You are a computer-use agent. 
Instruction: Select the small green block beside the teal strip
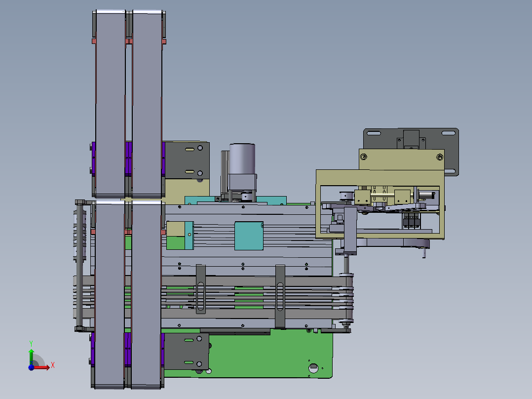click(175, 243)
